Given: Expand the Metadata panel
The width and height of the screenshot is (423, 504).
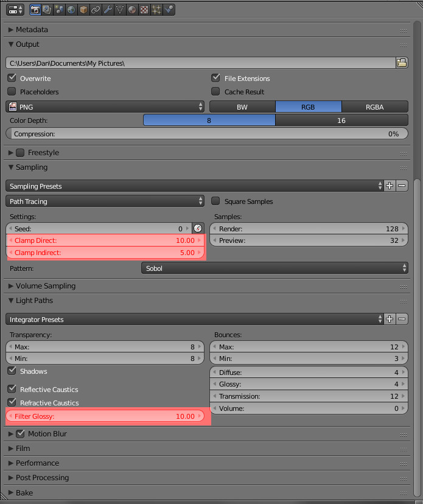Looking at the screenshot, I should pyautogui.click(x=10, y=30).
